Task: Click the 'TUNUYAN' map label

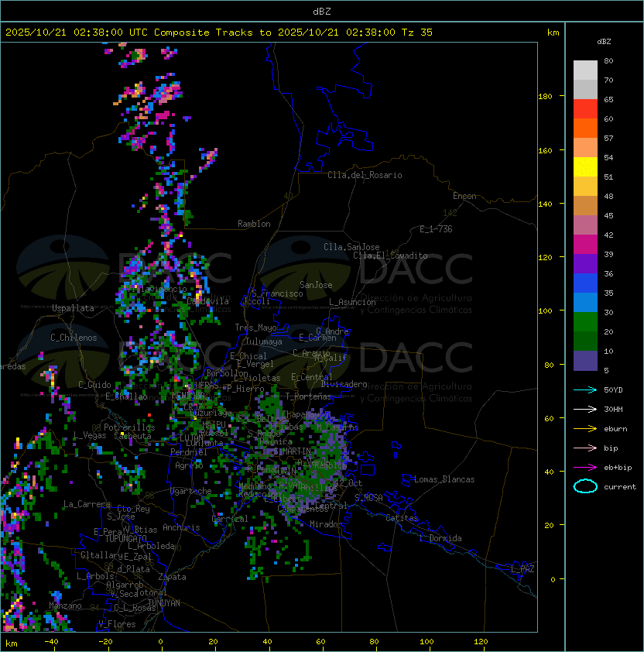Action: pos(164,603)
